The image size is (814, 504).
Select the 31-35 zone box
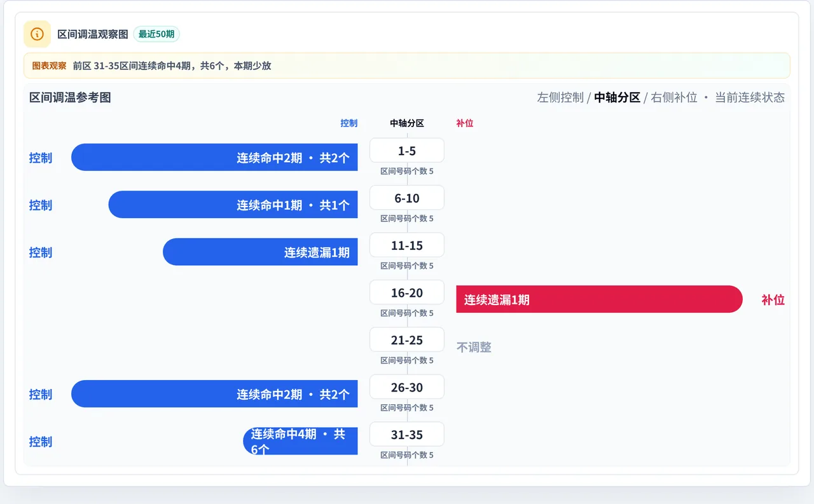point(407,435)
